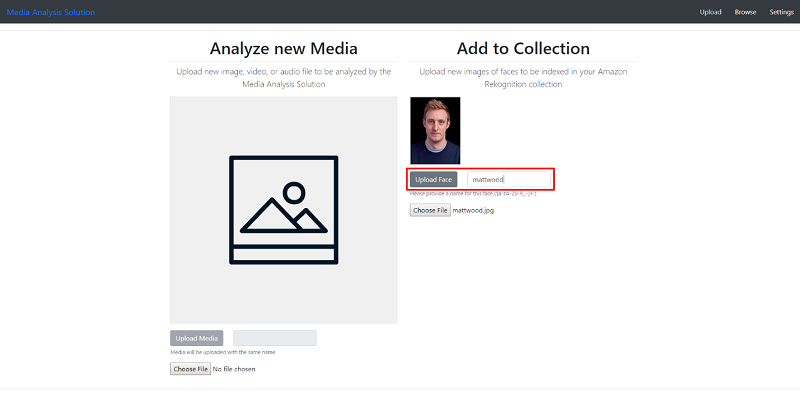
Task: Open the Media Analysis Solution home link
Action: (x=51, y=12)
